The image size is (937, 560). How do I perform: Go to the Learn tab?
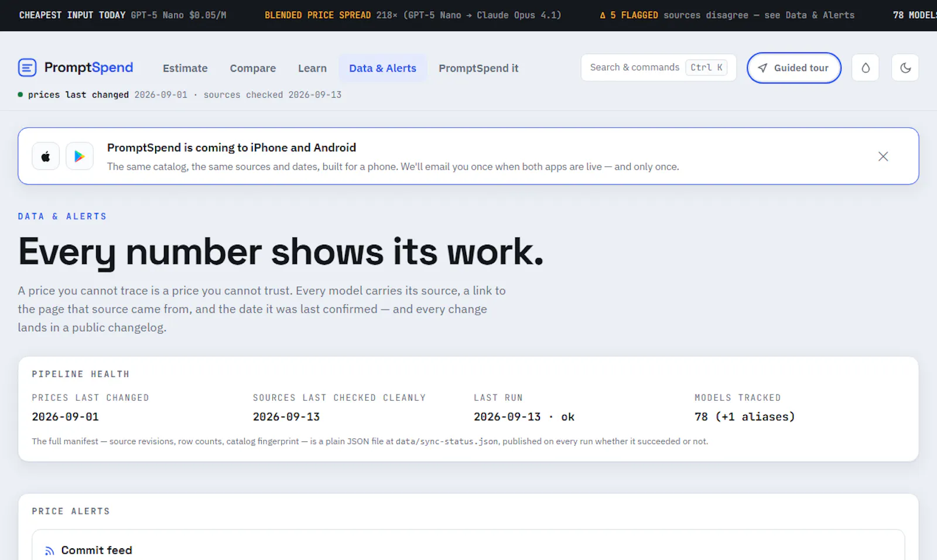click(x=312, y=68)
